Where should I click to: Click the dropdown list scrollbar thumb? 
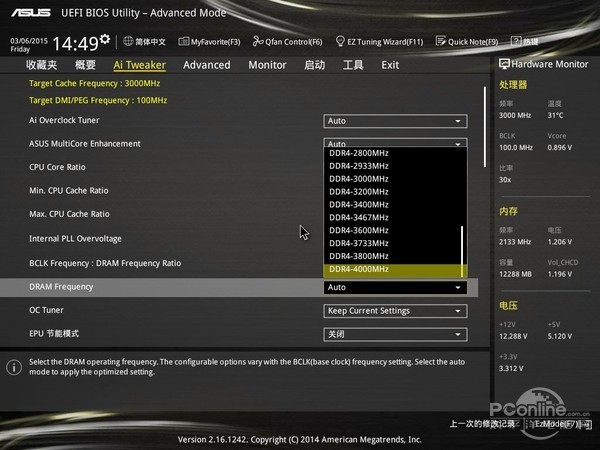pos(462,251)
